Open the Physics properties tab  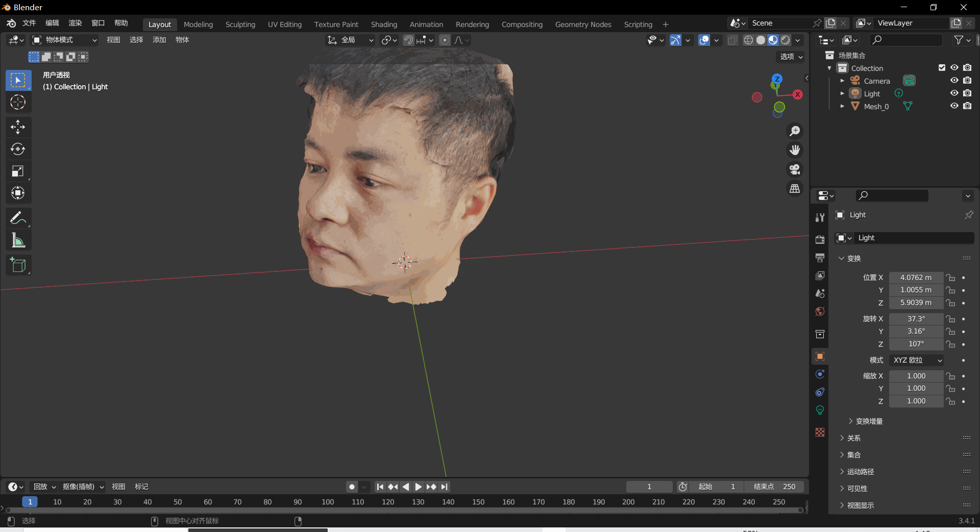click(820, 374)
